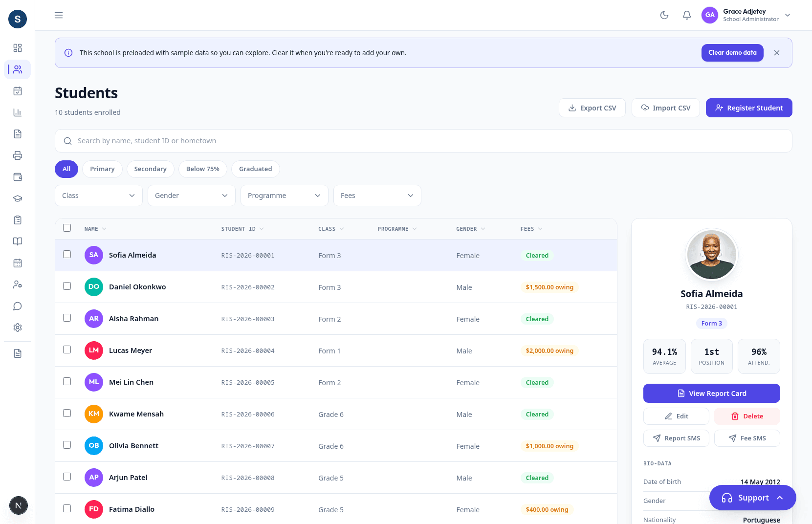Open the settings gear in sidebar
Image resolution: width=812 pixels, height=524 pixels.
tap(18, 327)
